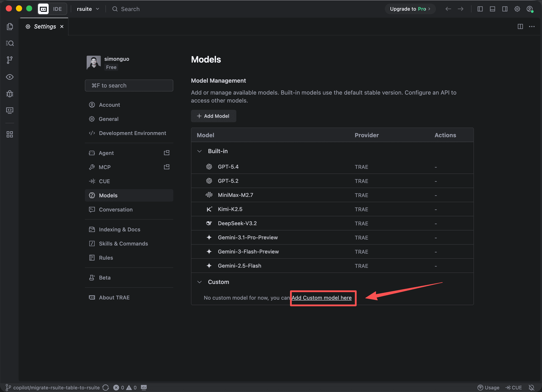Open the user account icon in title bar

530,9
